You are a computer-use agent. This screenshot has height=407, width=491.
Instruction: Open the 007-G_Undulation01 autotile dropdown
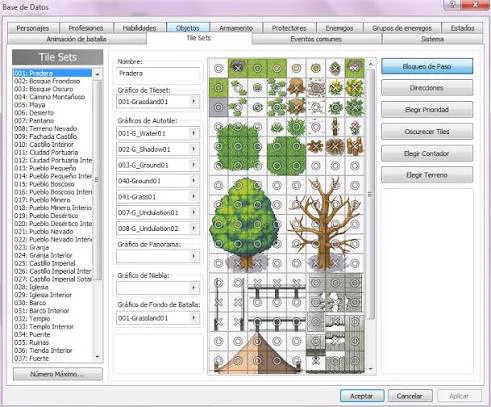[194, 212]
